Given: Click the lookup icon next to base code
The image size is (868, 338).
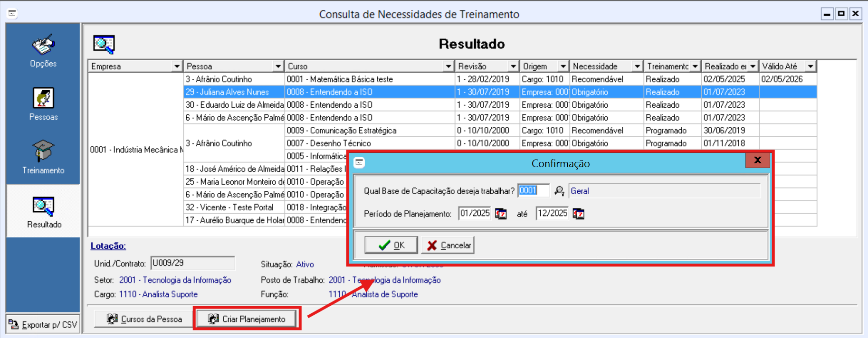Looking at the screenshot, I should click(x=559, y=191).
